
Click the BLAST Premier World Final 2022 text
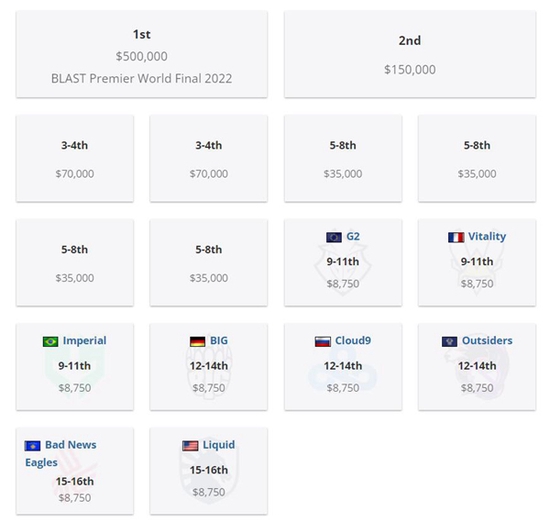[x=142, y=79]
